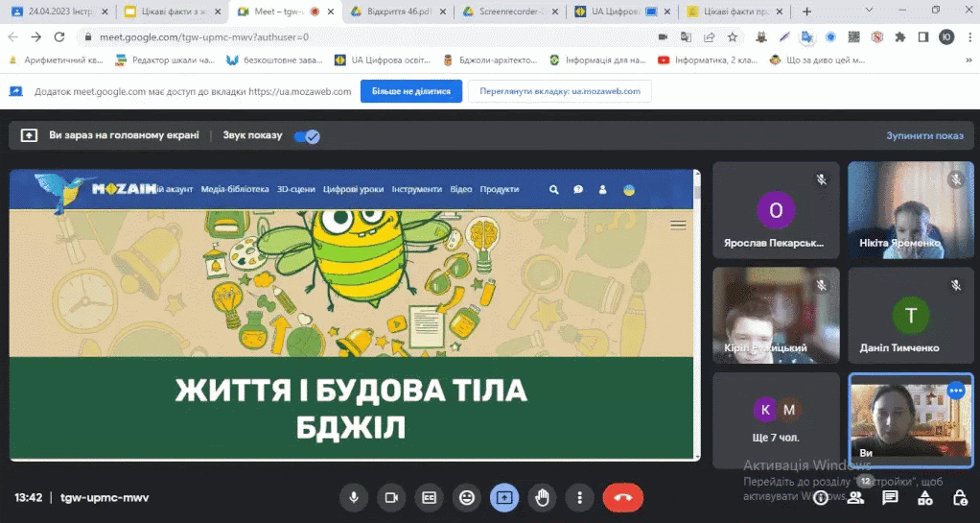Image resolution: width=980 pixels, height=523 pixels.
Task: Open meeting details info icon
Action: (x=821, y=497)
